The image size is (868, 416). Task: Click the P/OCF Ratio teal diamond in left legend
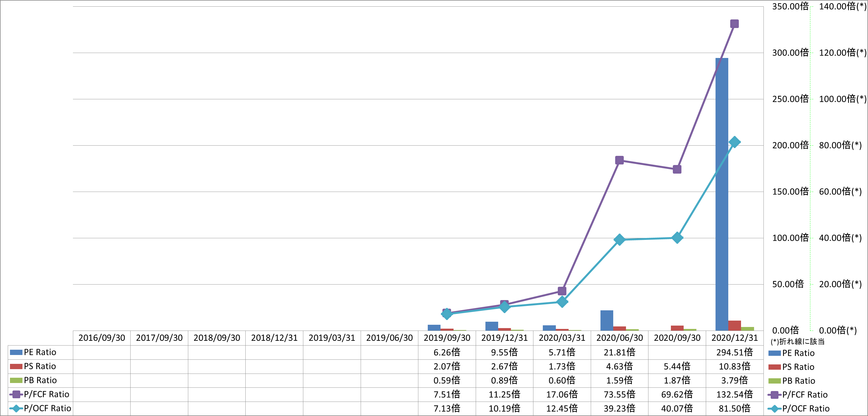click(x=16, y=409)
